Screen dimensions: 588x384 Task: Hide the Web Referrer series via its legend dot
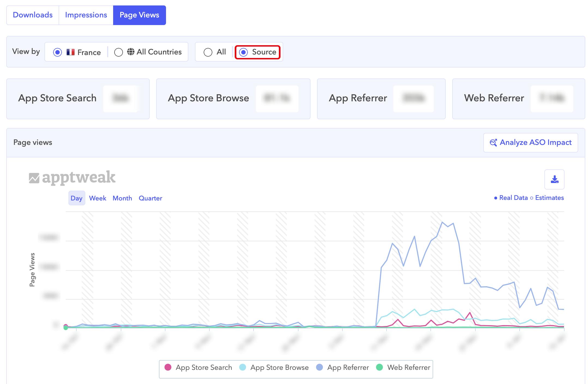379,367
